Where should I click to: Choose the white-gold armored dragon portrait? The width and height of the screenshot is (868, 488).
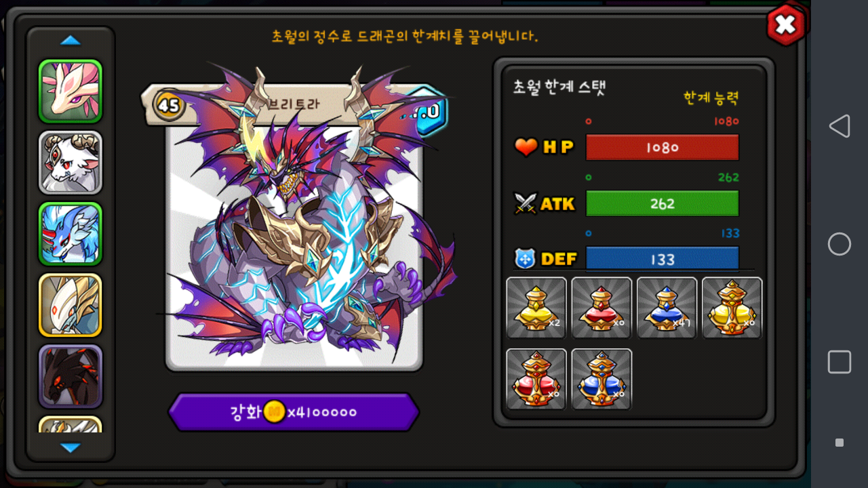coord(71,305)
